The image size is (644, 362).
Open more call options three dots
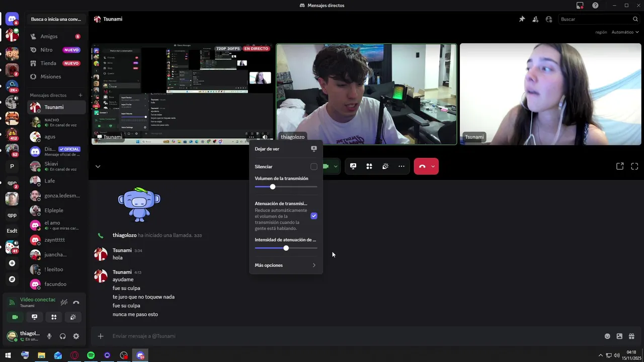[x=401, y=166]
